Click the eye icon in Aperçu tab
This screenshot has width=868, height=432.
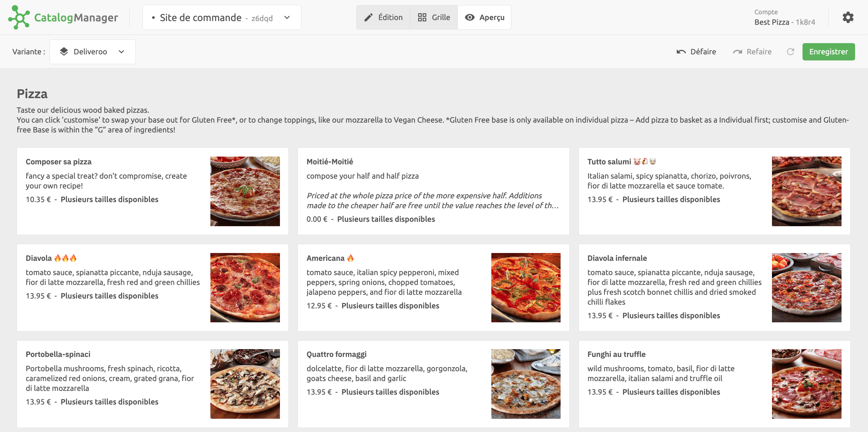(x=470, y=17)
